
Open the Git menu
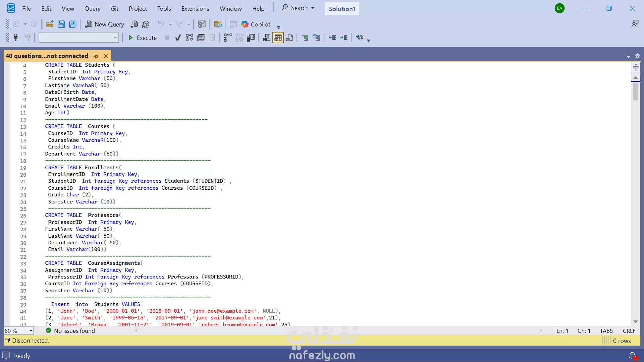[114, 8]
